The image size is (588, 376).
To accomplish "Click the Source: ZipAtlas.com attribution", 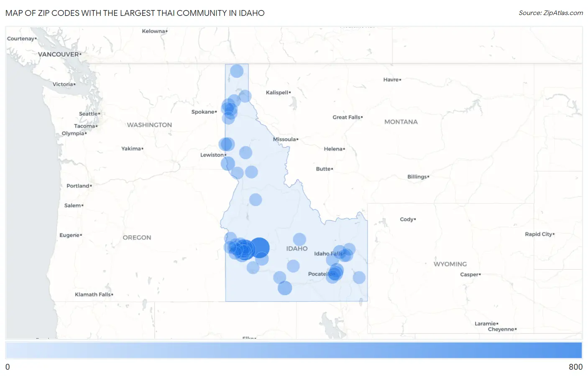I will pyautogui.click(x=551, y=13).
